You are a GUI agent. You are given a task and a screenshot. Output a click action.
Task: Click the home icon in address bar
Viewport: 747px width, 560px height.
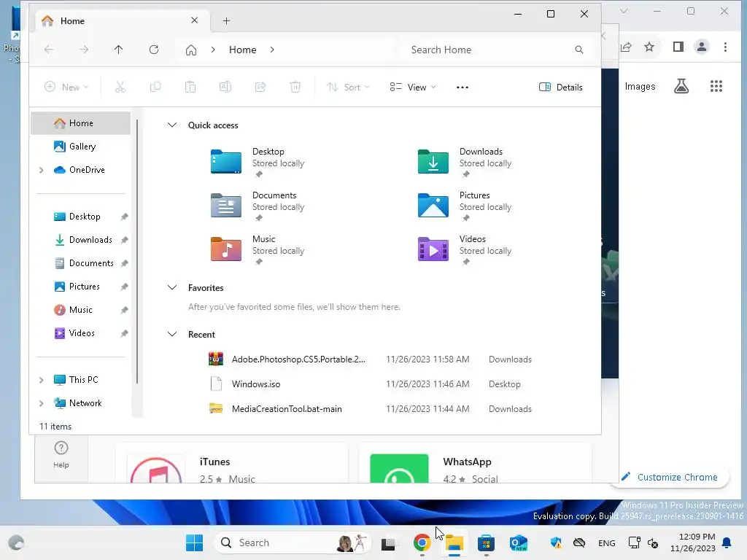point(191,50)
